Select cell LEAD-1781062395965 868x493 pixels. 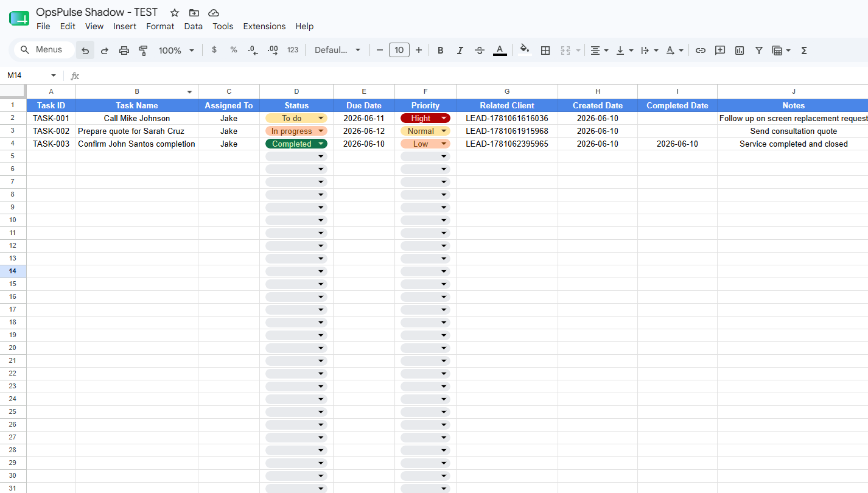[507, 144]
